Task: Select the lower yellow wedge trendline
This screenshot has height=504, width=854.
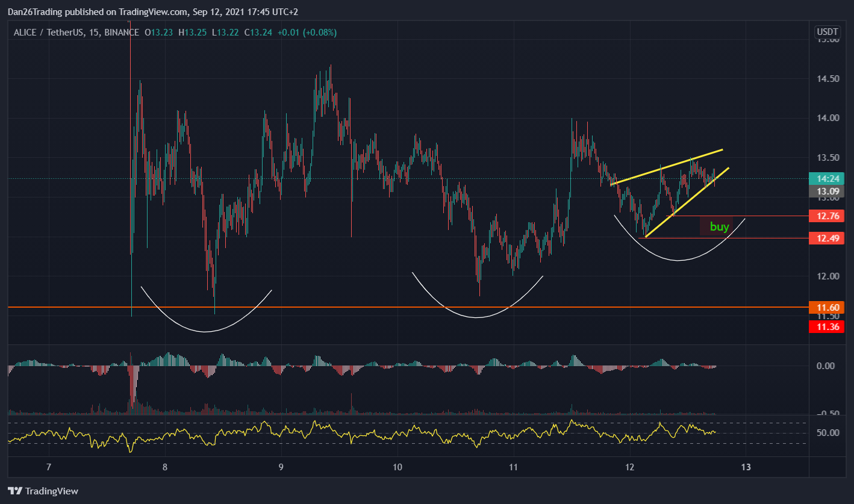Action: click(687, 202)
